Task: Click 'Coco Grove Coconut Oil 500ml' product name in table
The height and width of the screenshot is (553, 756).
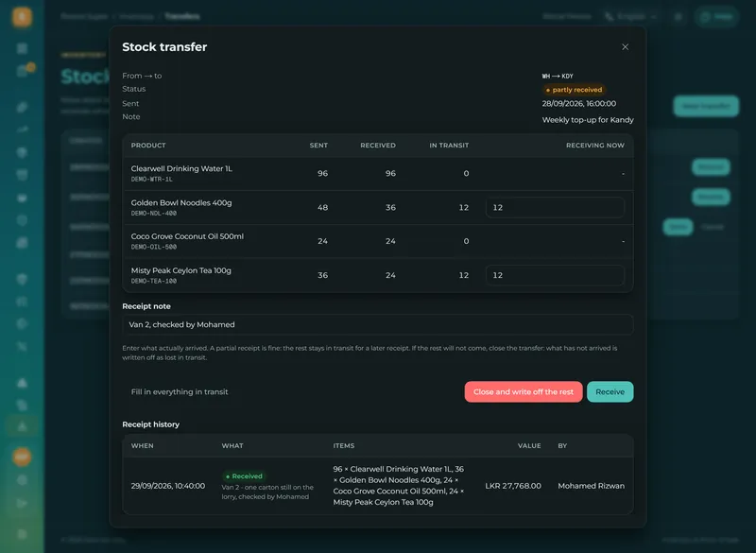Action: [187, 236]
